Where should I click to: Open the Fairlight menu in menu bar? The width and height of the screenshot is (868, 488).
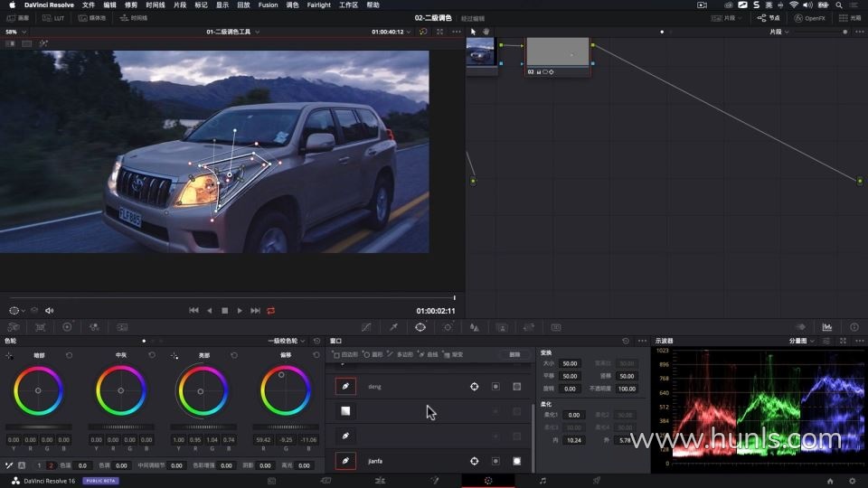[x=318, y=5]
